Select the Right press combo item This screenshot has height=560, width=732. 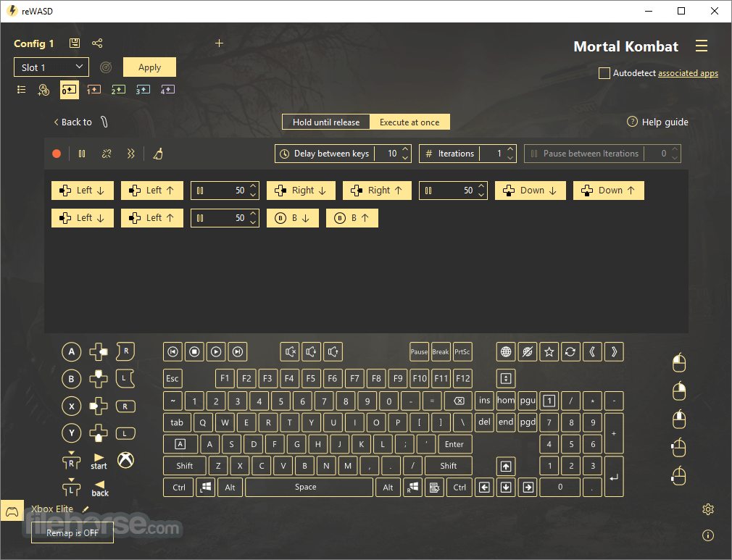301,191
